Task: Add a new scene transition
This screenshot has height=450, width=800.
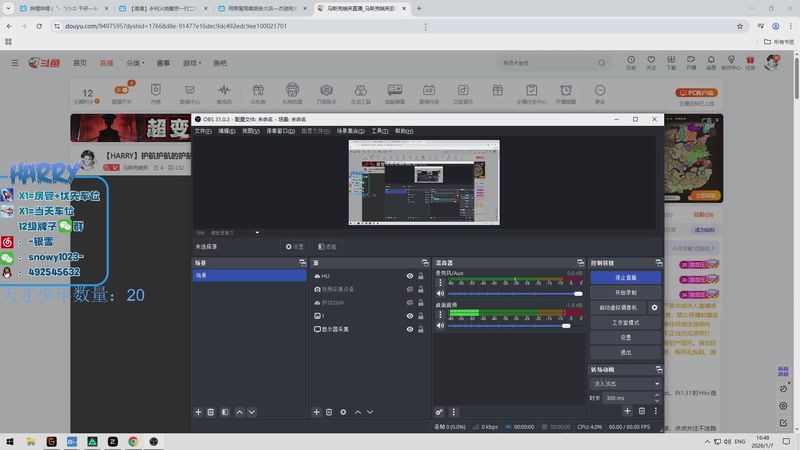Action: point(628,411)
